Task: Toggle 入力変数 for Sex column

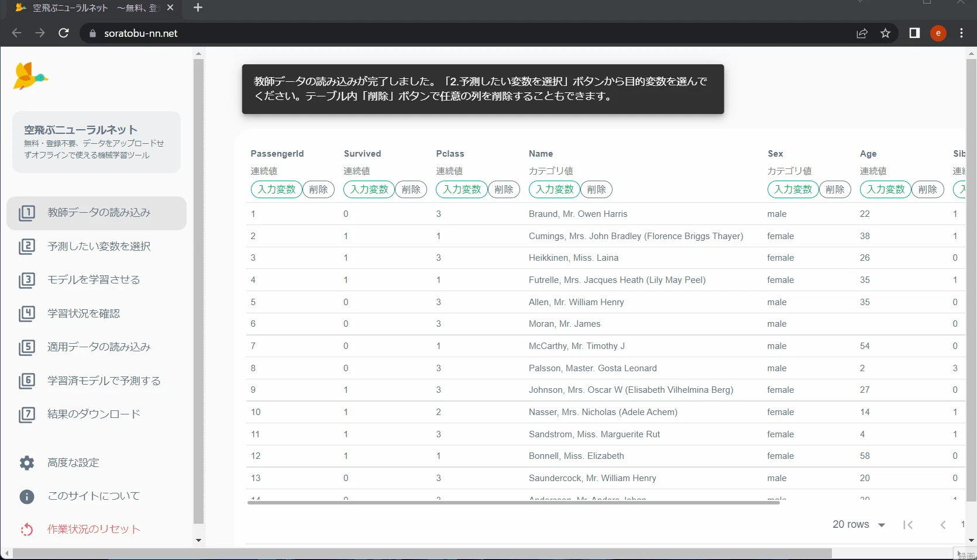Action: [793, 189]
